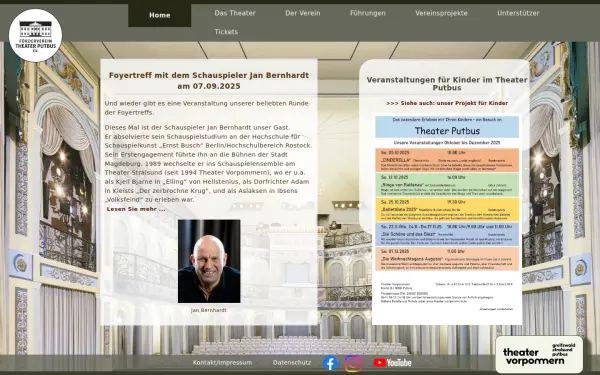Click the 'Ballettgala 2025' flyer entry
The image size is (600, 375).
pos(447,210)
